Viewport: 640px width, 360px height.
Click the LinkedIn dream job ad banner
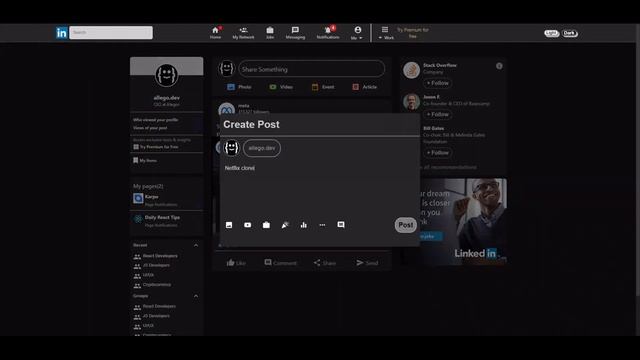tap(464, 222)
